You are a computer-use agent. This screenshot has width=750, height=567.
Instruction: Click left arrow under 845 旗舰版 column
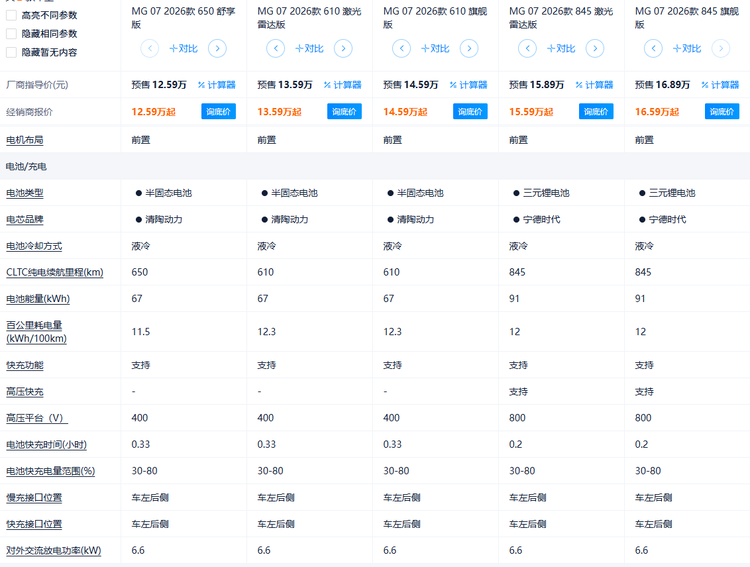(x=653, y=48)
